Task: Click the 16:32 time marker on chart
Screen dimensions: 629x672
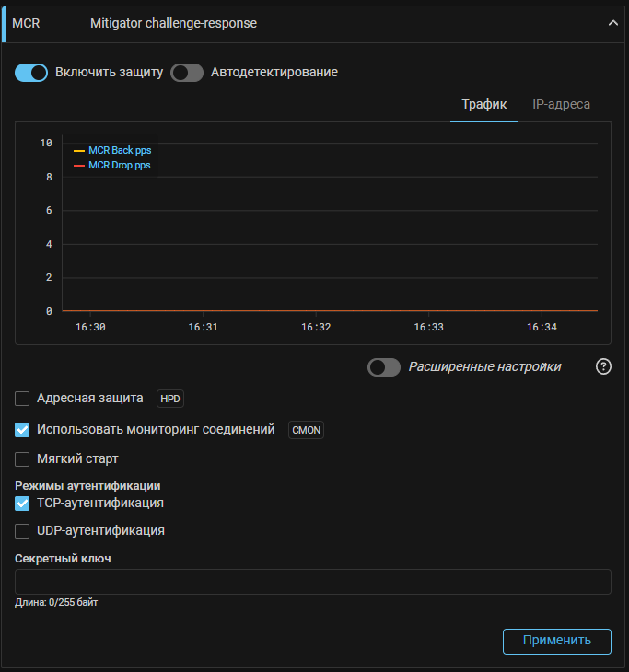Action: [x=315, y=327]
